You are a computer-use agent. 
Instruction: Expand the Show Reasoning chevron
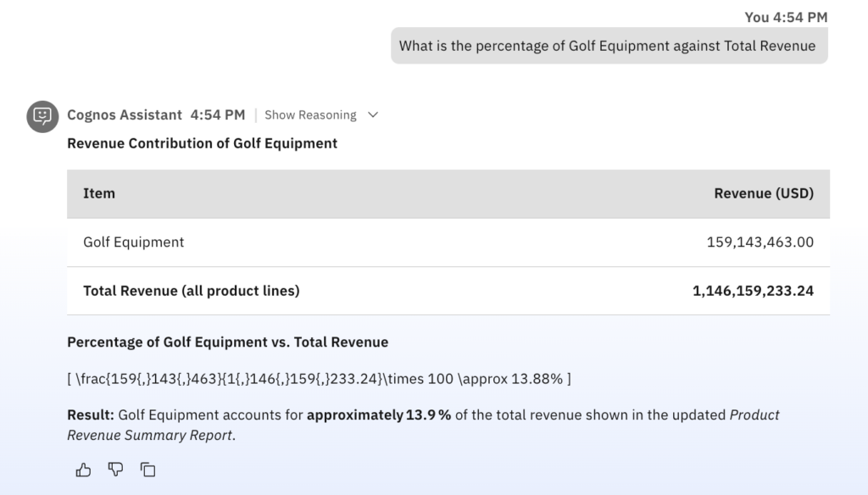(x=373, y=115)
